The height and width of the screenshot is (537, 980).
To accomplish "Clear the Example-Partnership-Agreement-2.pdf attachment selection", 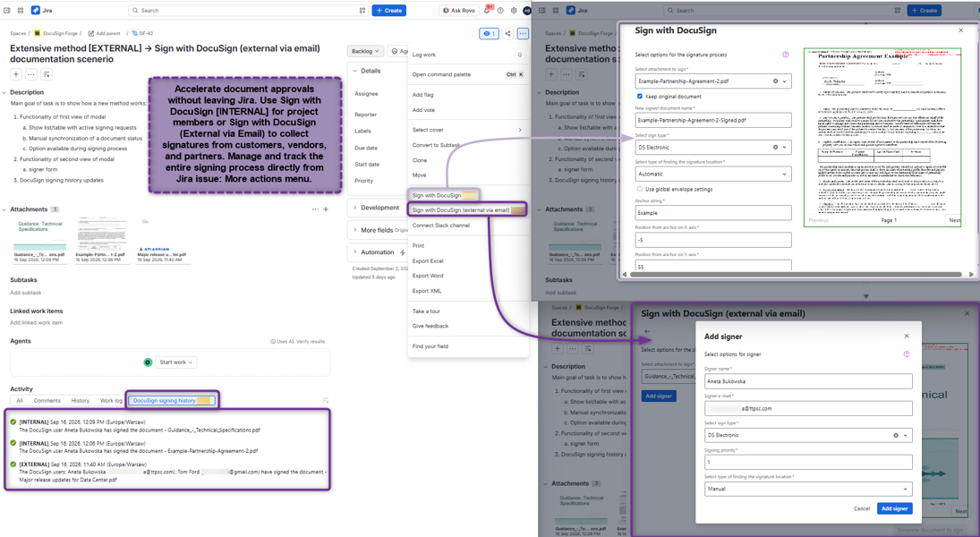I will coord(776,81).
